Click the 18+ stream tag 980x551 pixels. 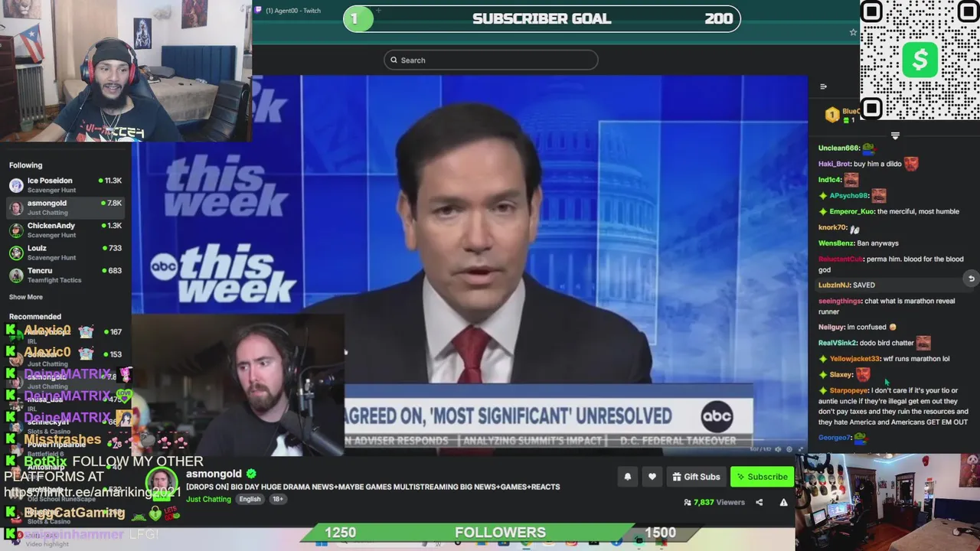coord(278,499)
